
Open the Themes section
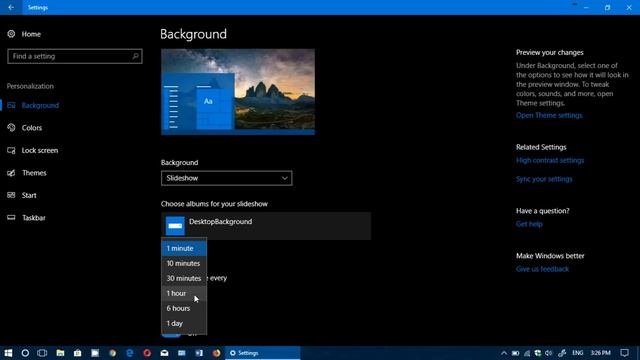pos(34,173)
